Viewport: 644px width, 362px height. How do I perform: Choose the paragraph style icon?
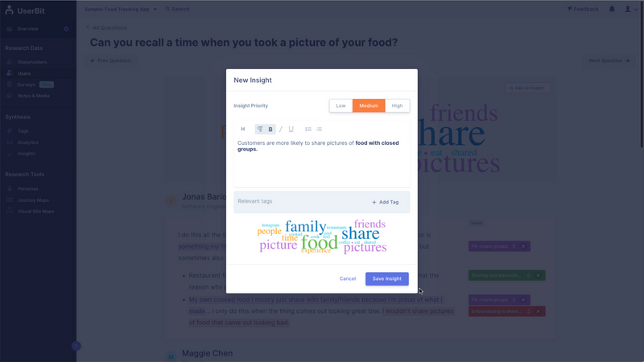click(x=260, y=130)
